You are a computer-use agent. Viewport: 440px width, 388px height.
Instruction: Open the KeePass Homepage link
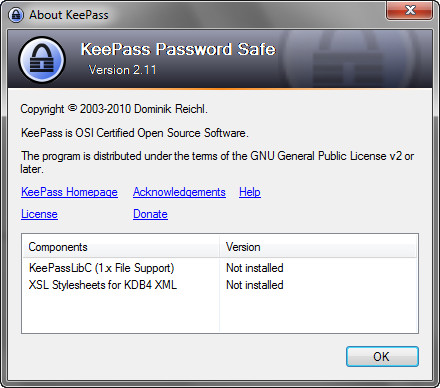[x=69, y=192]
